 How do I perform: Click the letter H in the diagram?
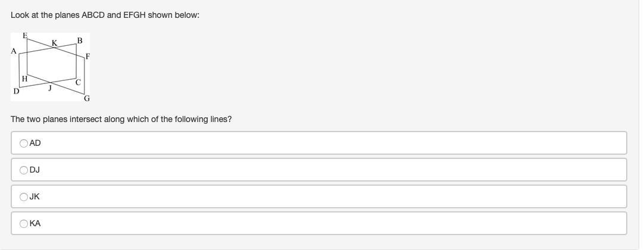[x=24, y=79]
